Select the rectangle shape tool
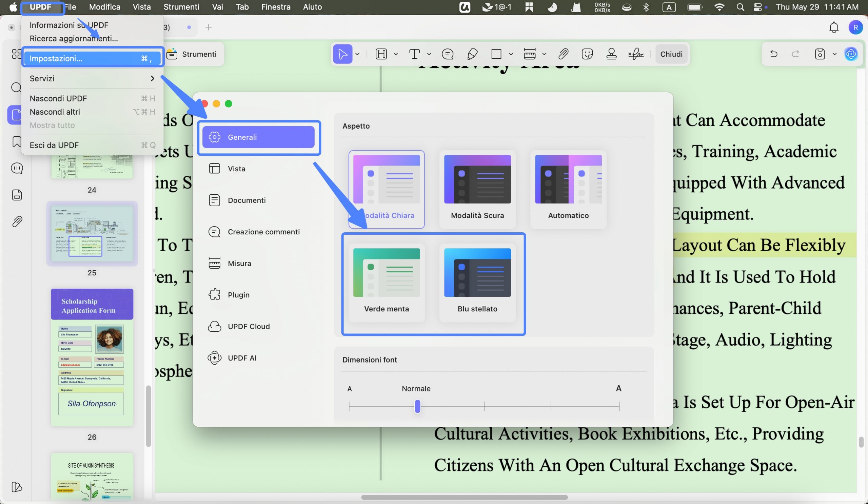The height and width of the screenshot is (504, 868). point(496,54)
